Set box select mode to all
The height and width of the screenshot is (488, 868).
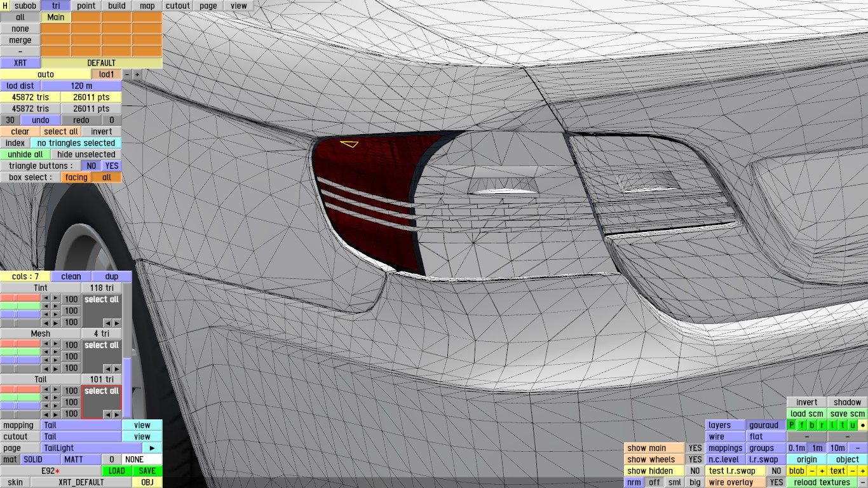tap(107, 177)
